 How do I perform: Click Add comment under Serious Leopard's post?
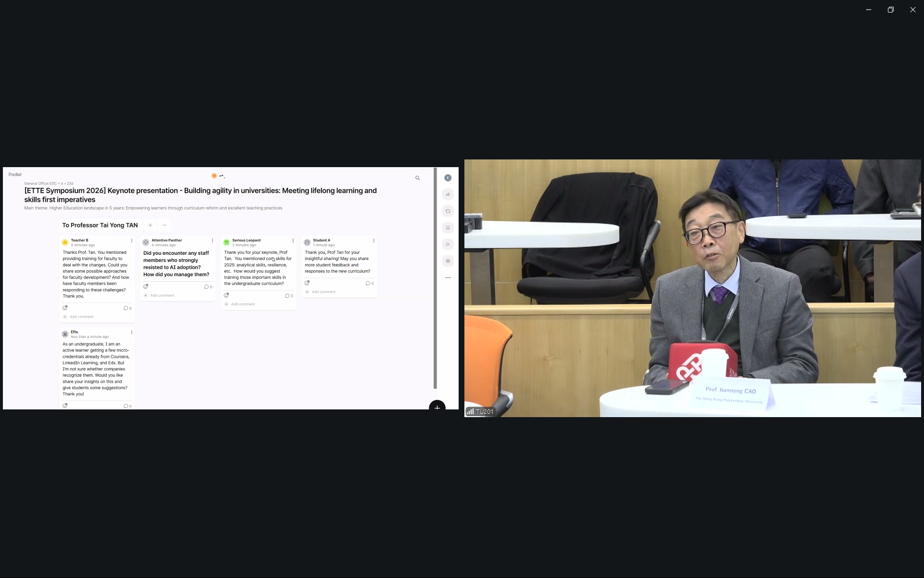point(243,304)
